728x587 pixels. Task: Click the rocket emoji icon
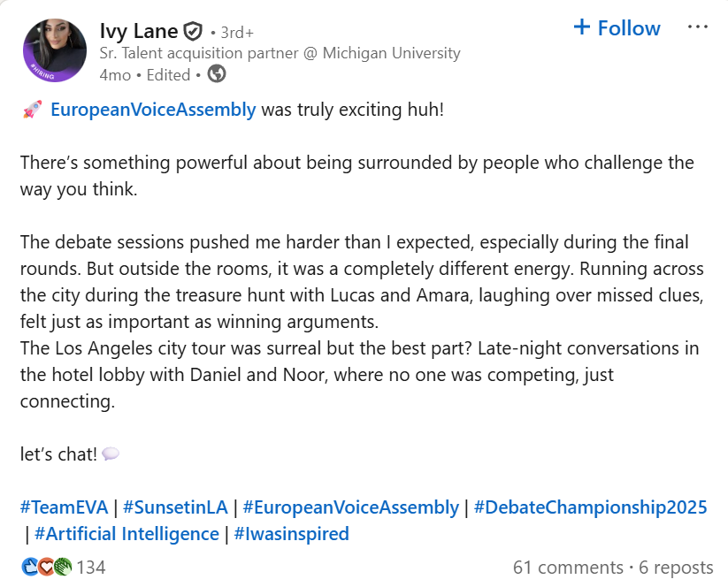click(31, 111)
